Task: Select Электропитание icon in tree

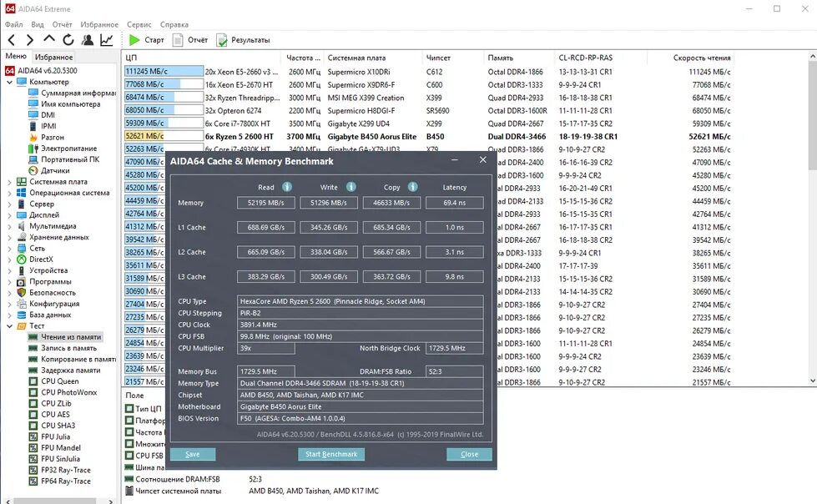Action: point(33,149)
